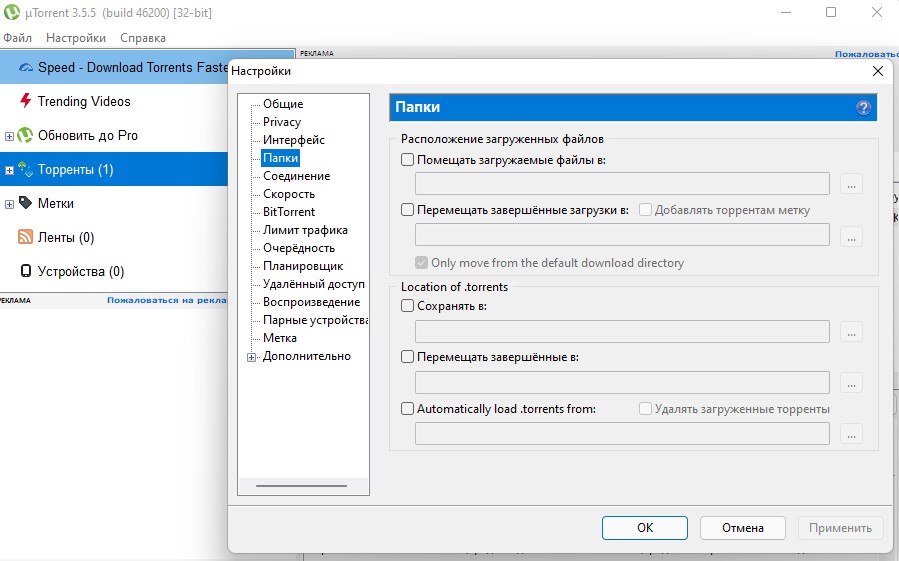Select Интерфейс in the settings tree
The image size is (899, 561).
click(x=294, y=140)
